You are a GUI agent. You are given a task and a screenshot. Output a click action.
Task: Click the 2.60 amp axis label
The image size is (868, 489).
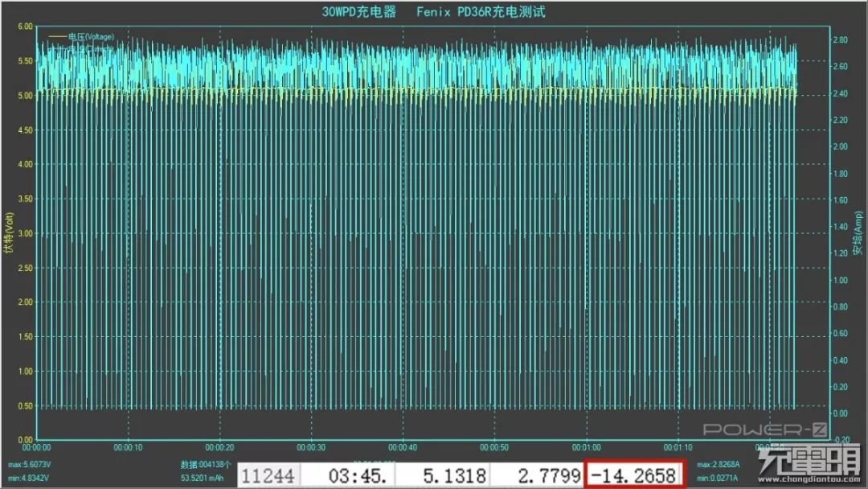pos(841,67)
